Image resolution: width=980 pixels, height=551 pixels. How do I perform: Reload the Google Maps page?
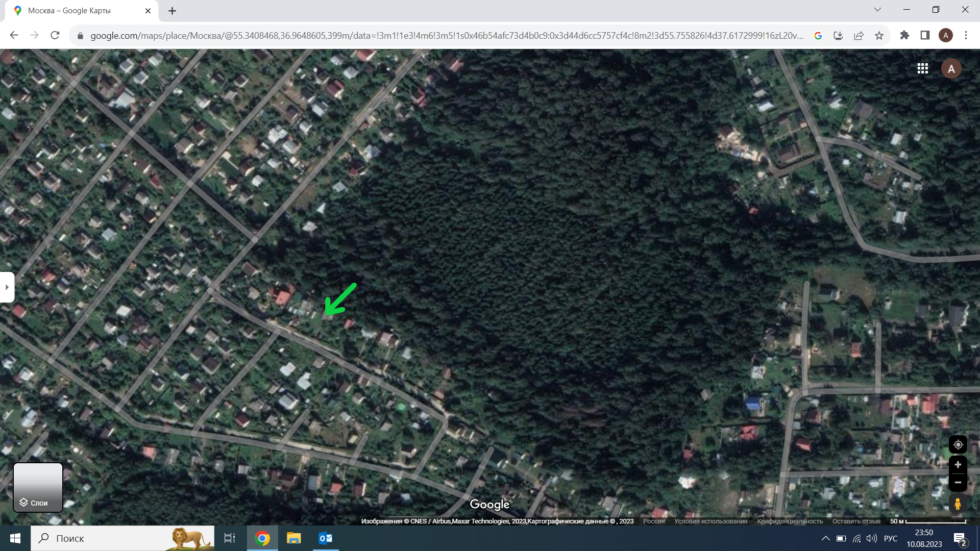55,35
